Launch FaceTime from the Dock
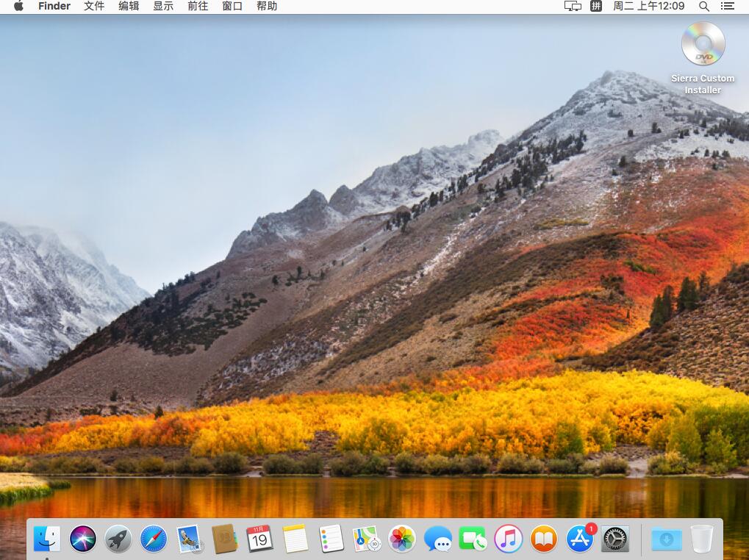This screenshot has width=749, height=560. click(x=473, y=539)
